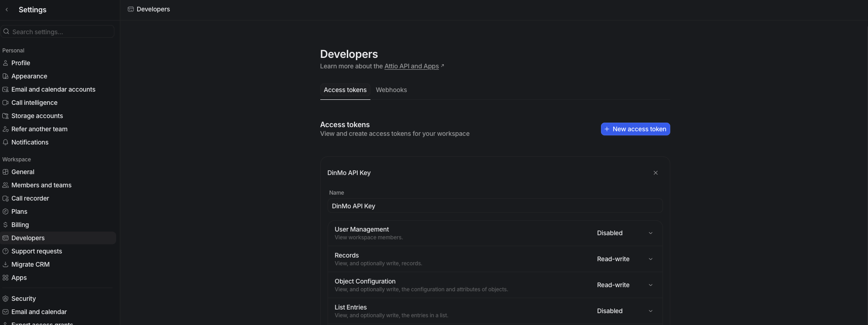Image resolution: width=868 pixels, height=325 pixels.
Task: Focus the Search settings box
Action: click(x=59, y=32)
